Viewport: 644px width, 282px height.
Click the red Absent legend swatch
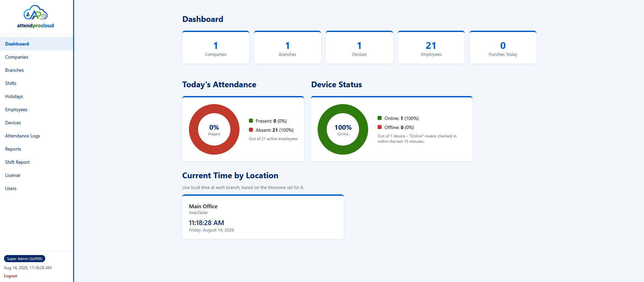point(251,130)
